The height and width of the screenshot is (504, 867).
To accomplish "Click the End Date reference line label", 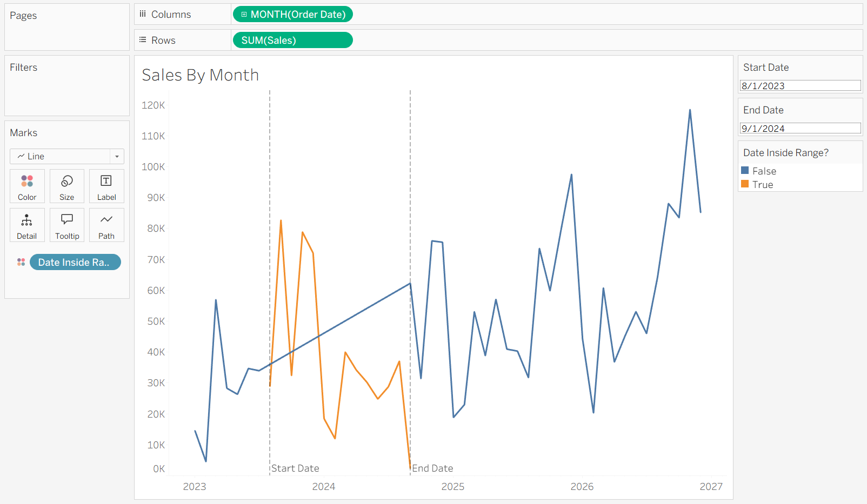I will coord(432,468).
